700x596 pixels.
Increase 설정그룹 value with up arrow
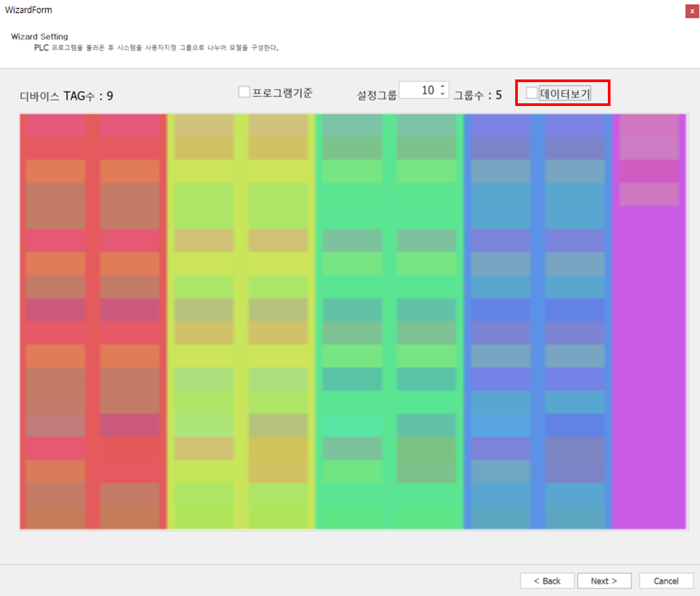tap(443, 86)
